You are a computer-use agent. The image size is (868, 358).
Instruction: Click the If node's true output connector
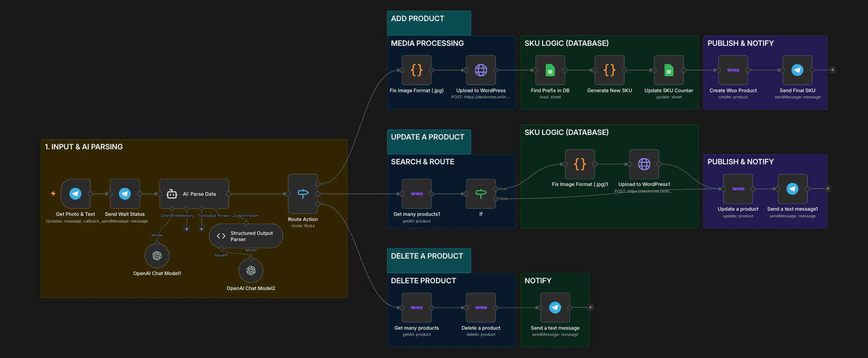click(496, 189)
